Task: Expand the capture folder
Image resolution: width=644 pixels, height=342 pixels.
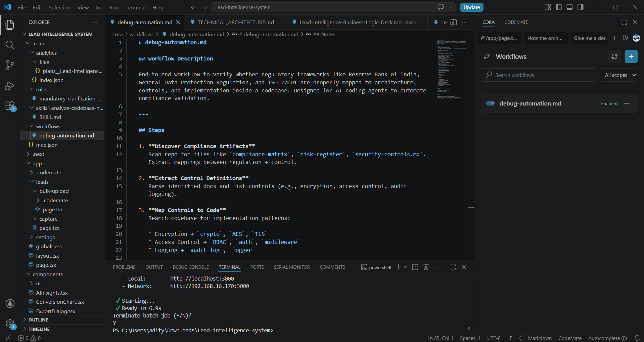Action: tap(48, 219)
